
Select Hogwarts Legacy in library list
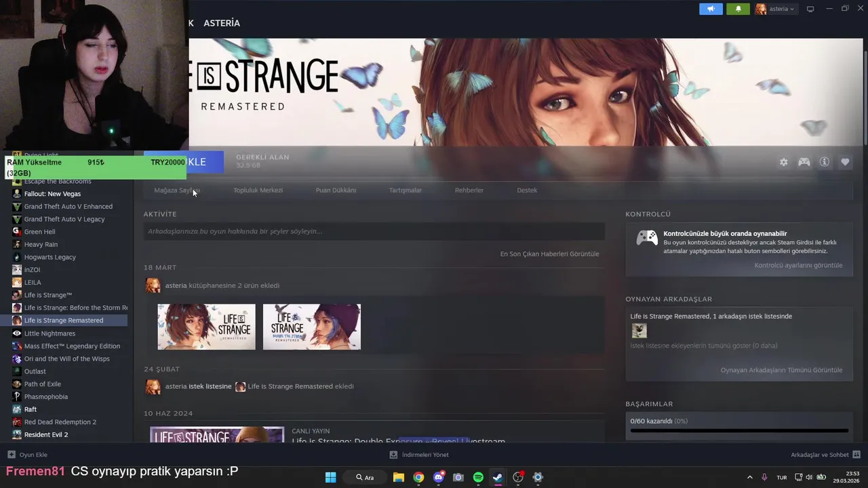(x=50, y=258)
